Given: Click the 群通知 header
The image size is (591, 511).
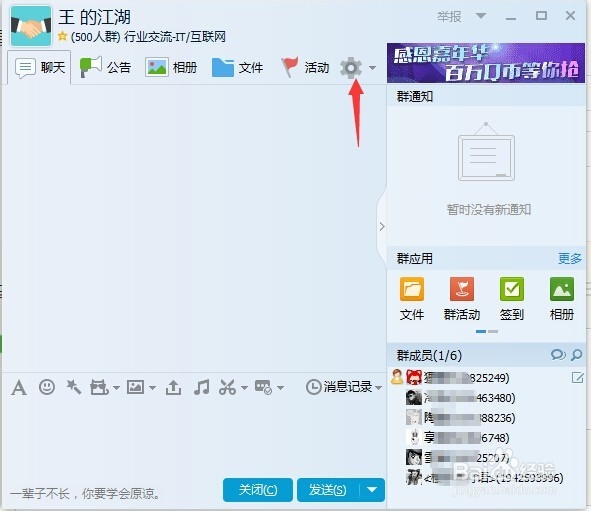Looking at the screenshot, I should click(x=415, y=96).
